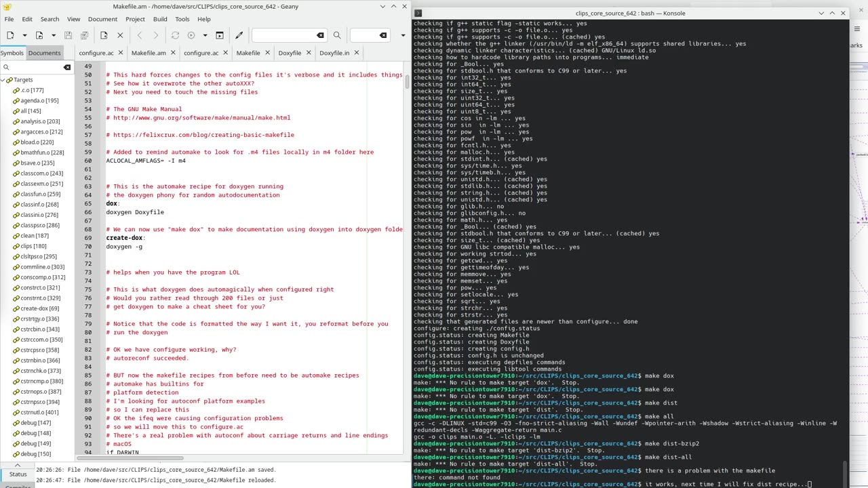Expand the recent files dropdown arrow

54,35
